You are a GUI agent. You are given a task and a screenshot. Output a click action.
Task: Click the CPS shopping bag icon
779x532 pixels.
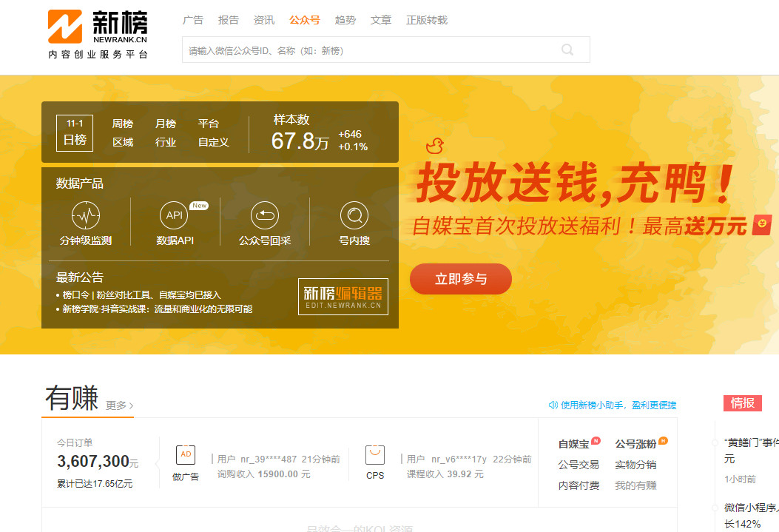click(x=375, y=455)
